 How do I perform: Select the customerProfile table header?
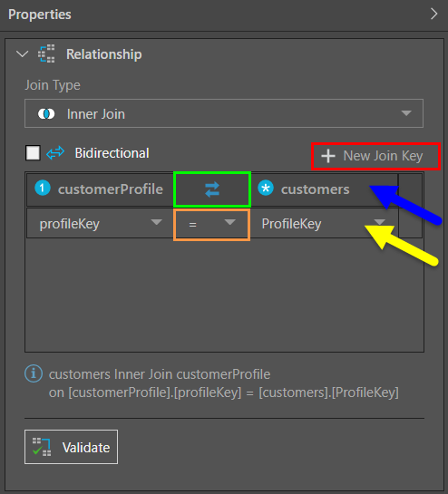point(100,189)
